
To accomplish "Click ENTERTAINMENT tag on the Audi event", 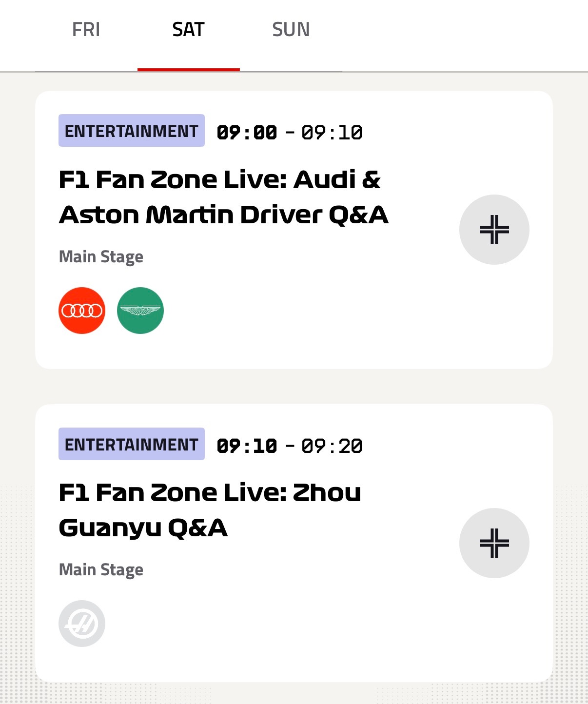I will point(132,131).
